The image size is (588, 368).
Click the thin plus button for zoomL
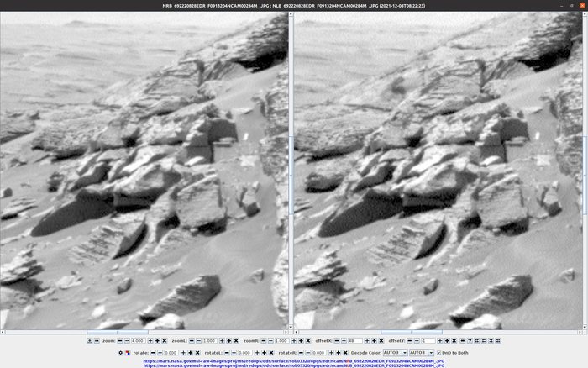click(x=222, y=341)
